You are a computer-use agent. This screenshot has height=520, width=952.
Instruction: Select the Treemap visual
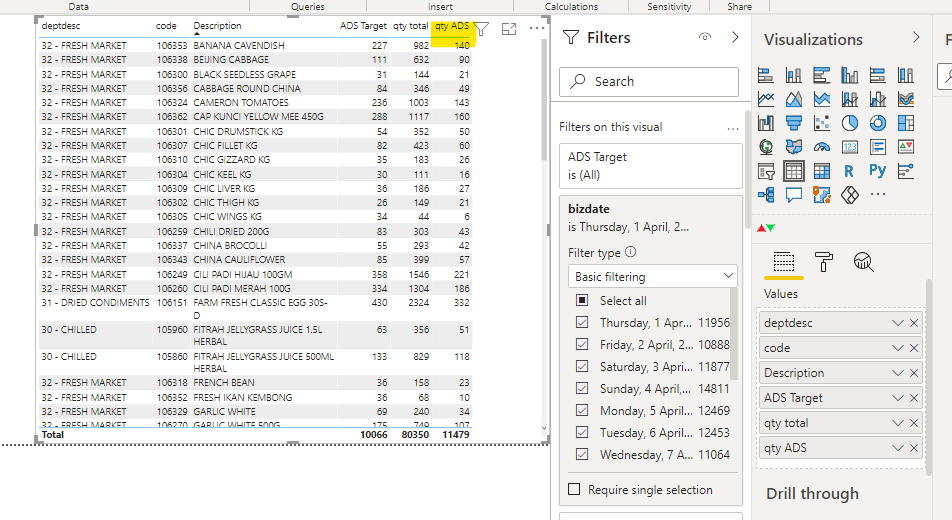tap(905, 123)
